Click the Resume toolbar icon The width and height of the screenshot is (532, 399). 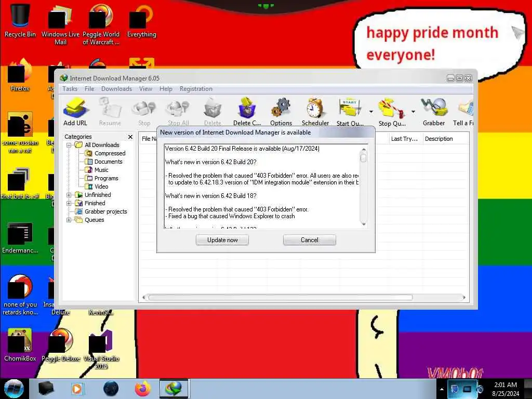click(110, 111)
